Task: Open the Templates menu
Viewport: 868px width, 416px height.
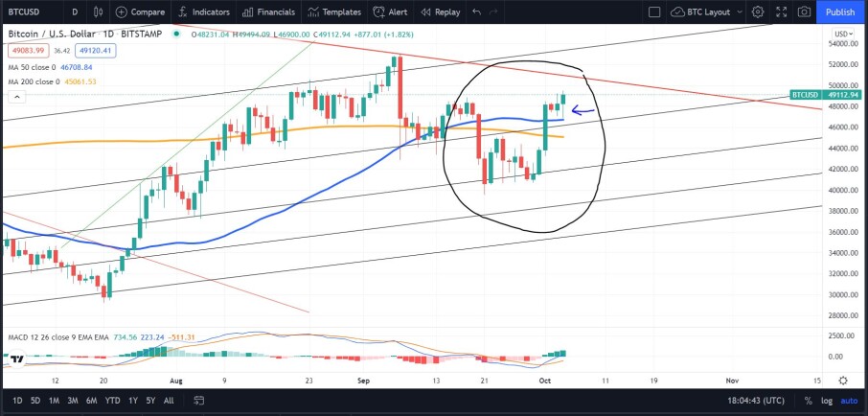Action: coord(334,12)
